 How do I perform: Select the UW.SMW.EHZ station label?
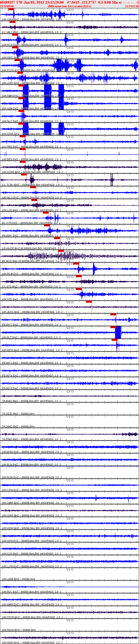[x=32, y=605]
